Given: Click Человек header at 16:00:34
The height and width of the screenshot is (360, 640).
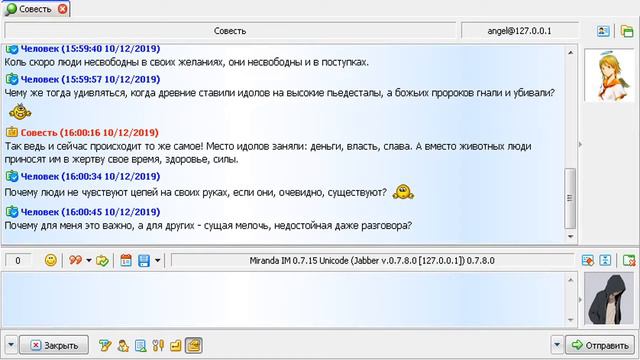Looking at the screenshot, I should click(90, 176).
